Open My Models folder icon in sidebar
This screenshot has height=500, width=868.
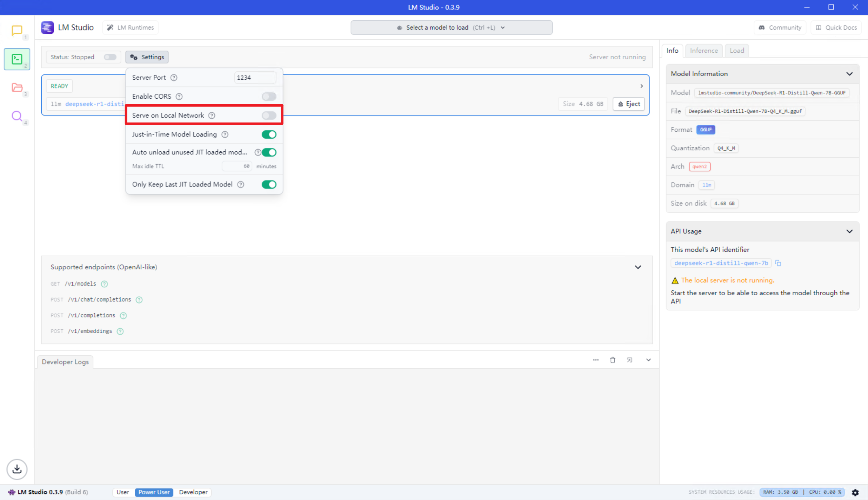(x=17, y=87)
